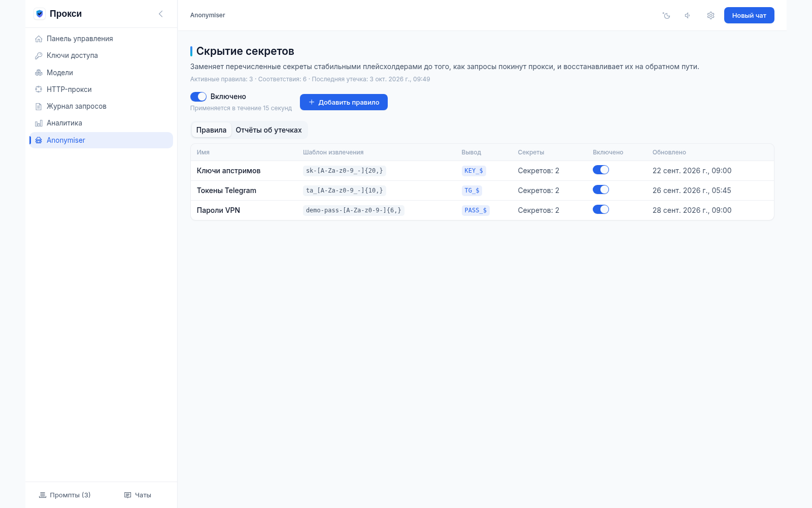
Task: Toggle dark mode with the moon icon
Action: [666, 15]
